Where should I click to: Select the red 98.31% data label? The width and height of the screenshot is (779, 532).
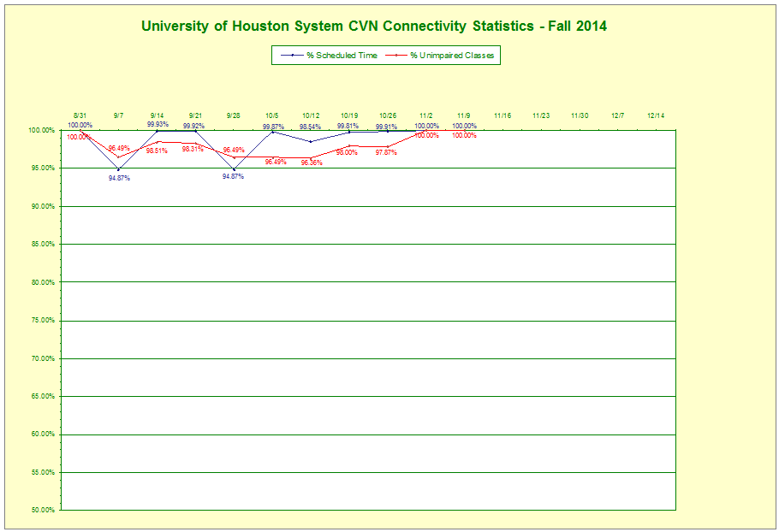click(x=193, y=149)
